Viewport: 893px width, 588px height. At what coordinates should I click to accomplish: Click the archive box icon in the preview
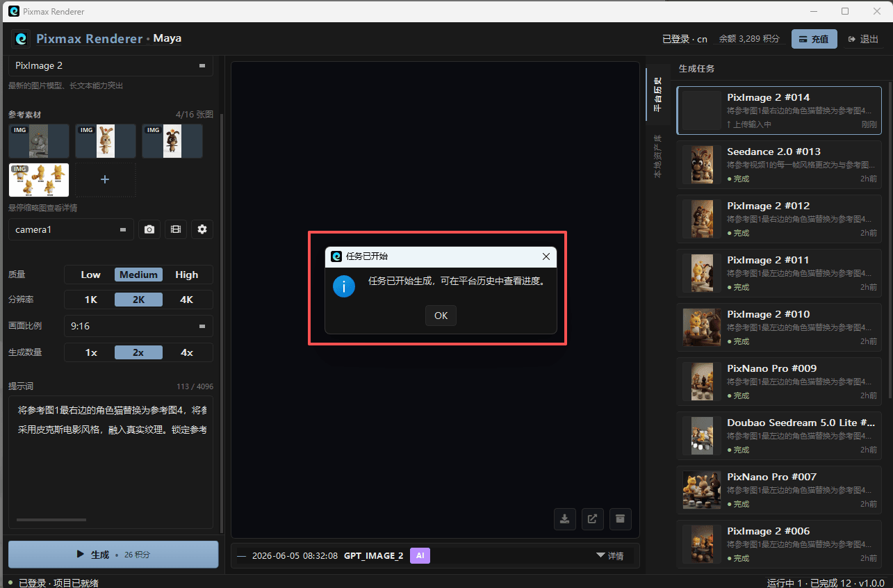[x=620, y=518]
